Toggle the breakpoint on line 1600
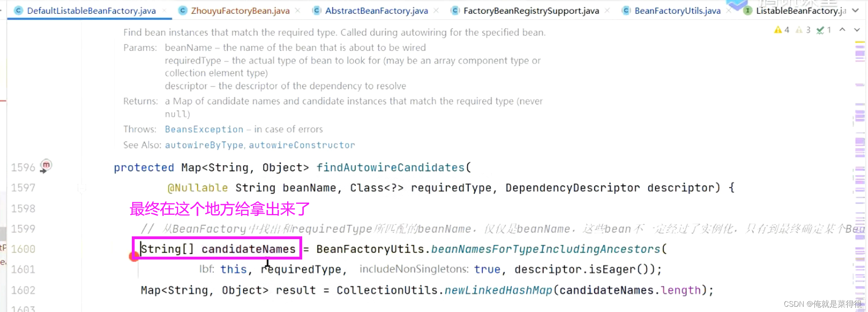This screenshot has height=312, width=868. coord(134,256)
